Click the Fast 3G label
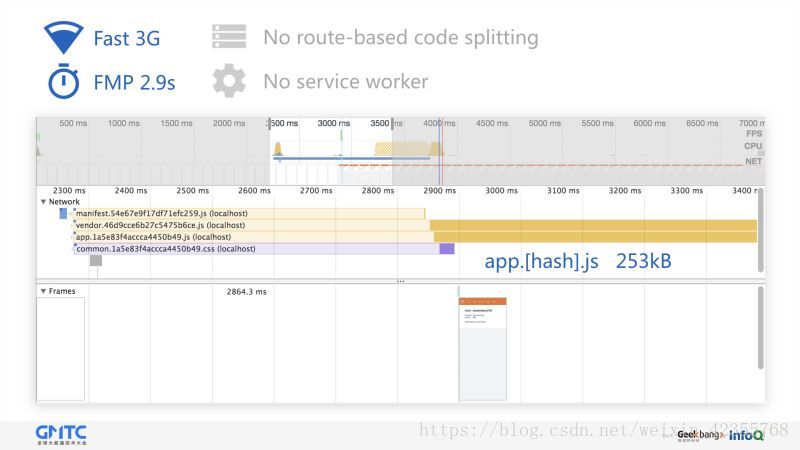Screen dimensions: 800x450 127,39
